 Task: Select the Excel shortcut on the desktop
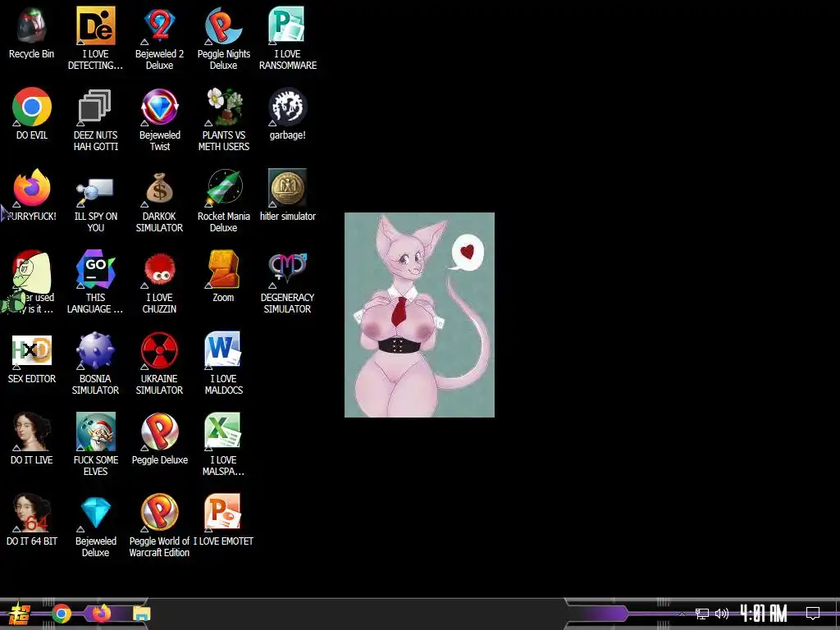(x=223, y=431)
